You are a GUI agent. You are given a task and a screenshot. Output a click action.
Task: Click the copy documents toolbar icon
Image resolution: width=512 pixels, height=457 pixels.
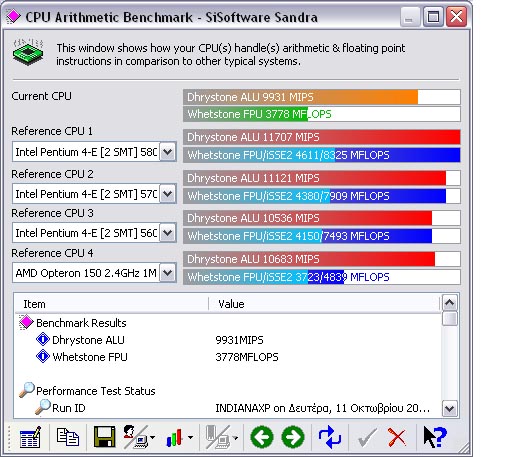68,437
